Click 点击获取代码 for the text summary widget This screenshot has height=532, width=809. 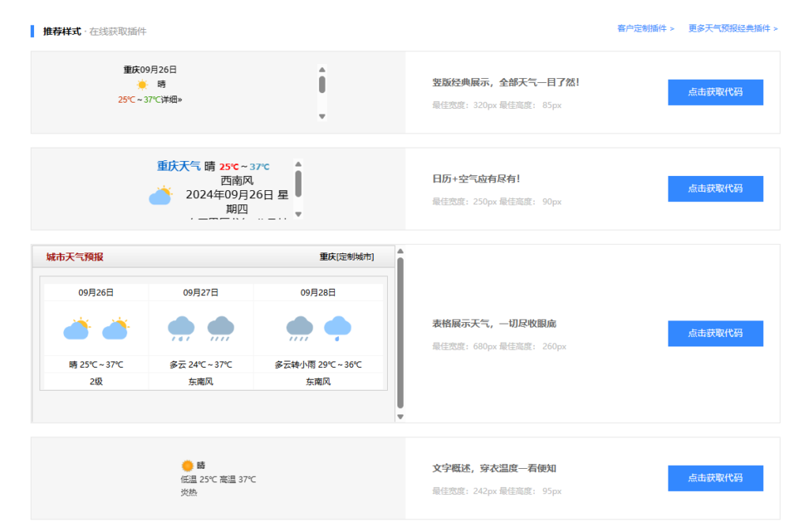(715, 478)
